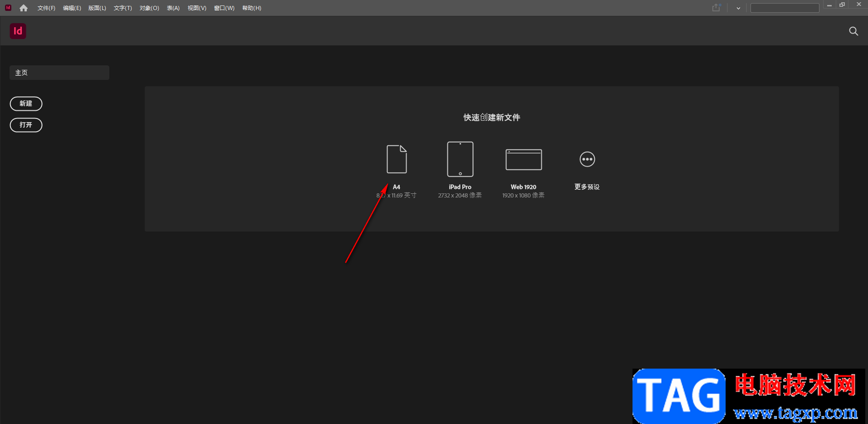Open the 版面(L) menu
Screen dimensions: 868x424
point(97,8)
